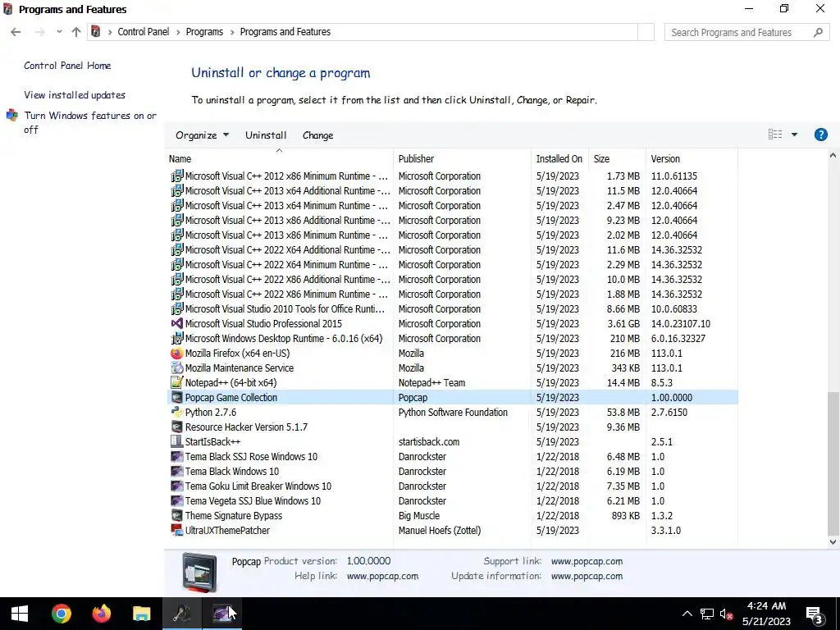840x630 pixels.
Task: Click the Change toolbar command
Action: click(317, 135)
